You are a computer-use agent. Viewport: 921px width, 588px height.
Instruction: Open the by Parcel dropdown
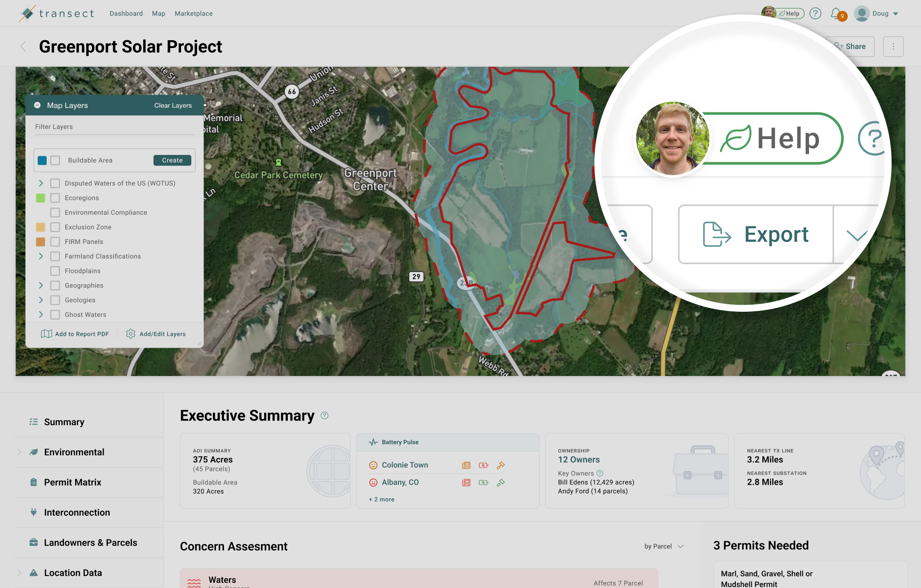664,546
